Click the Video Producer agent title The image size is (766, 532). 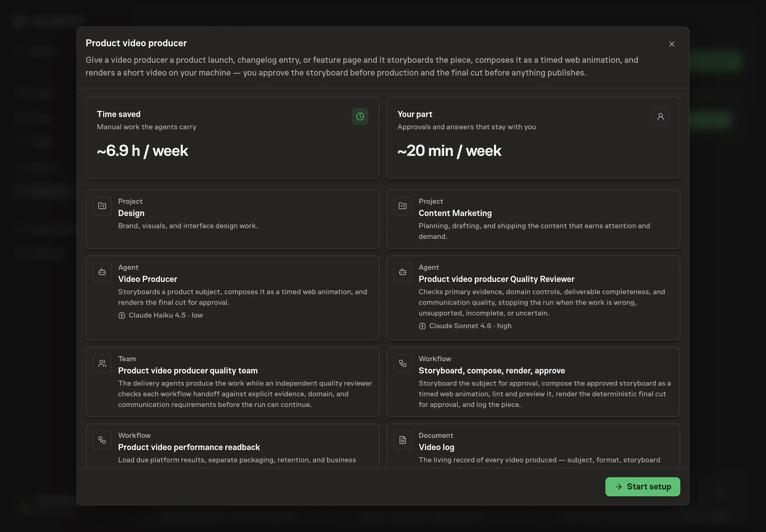click(148, 279)
